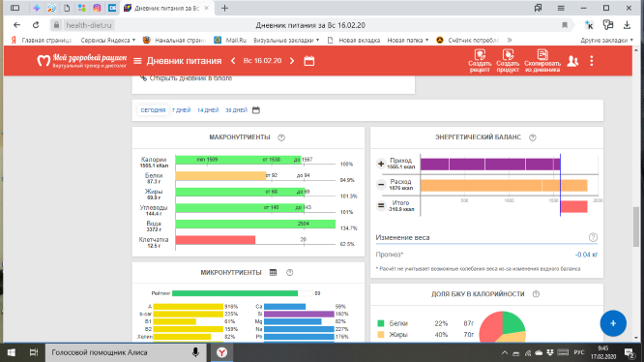Open help icon for Доля БЖУ в калорийности

coord(536,294)
